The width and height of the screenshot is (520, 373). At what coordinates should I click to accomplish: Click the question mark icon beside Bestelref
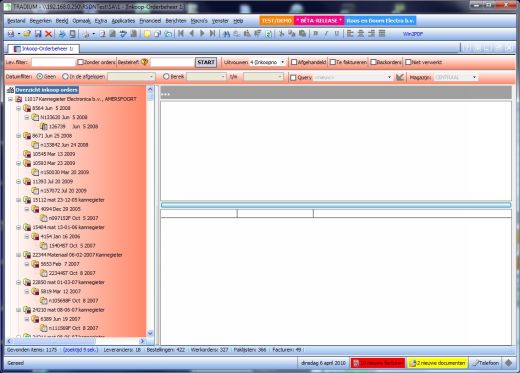(x=144, y=62)
